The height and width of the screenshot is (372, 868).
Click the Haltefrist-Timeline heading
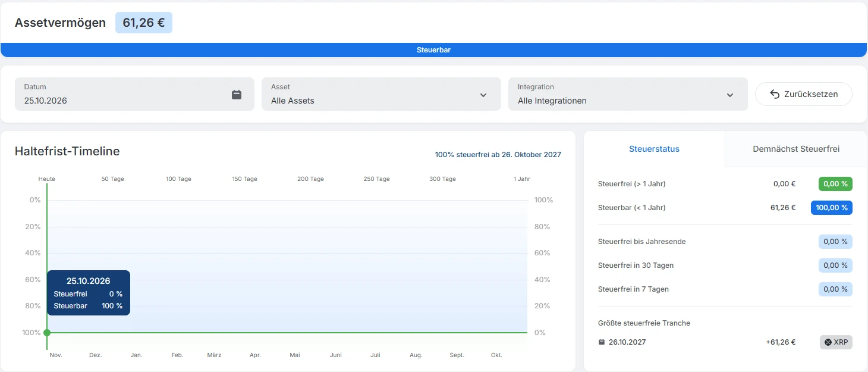[x=67, y=151]
